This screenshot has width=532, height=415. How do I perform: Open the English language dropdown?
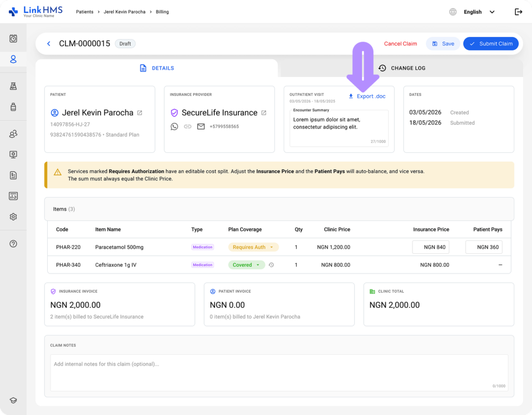(478, 12)
